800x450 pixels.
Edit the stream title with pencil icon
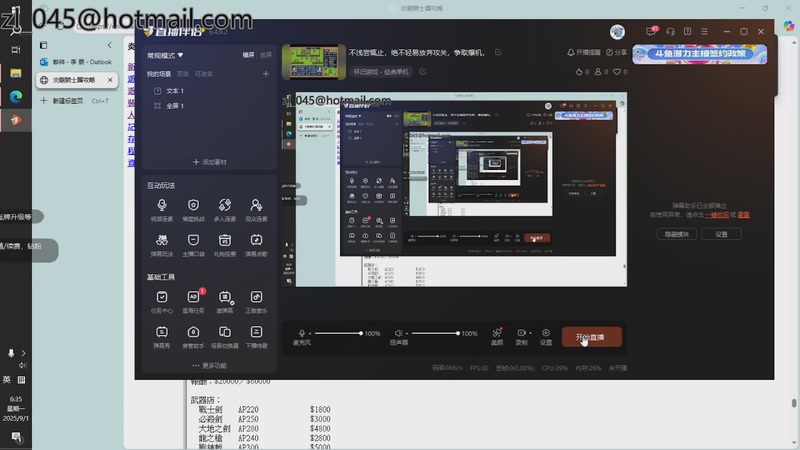[x=498, y=52]
